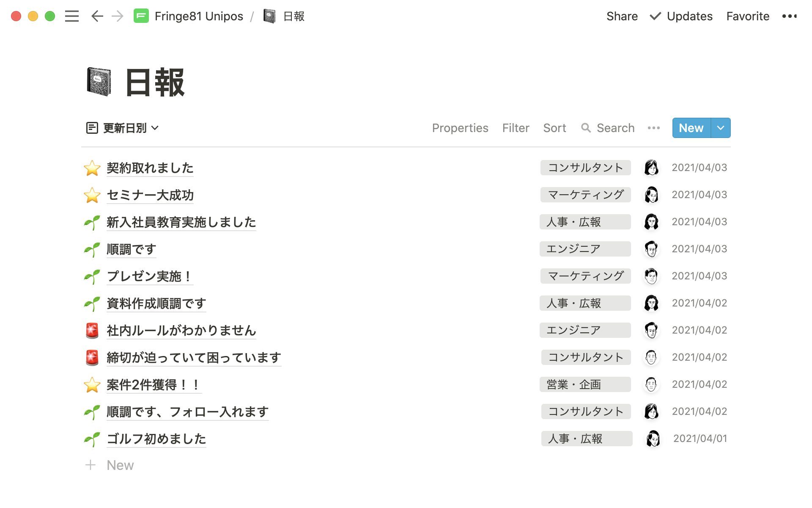812x508 pixels.
Task: Open the sidebar hamburger menu
Action: click(x=72, y=16)
